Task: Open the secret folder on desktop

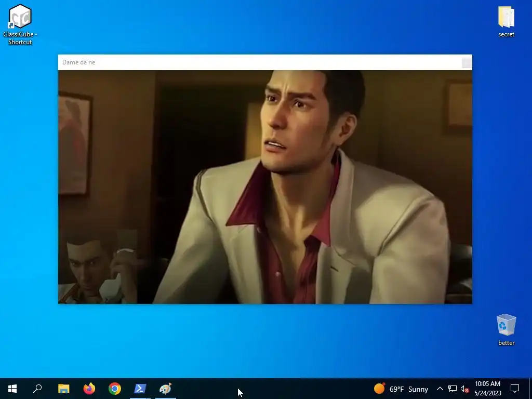Action: [x=506, y=21]
